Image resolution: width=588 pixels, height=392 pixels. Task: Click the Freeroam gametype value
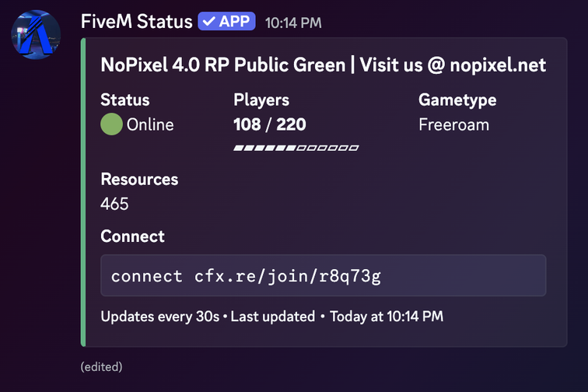click(453, 124)
